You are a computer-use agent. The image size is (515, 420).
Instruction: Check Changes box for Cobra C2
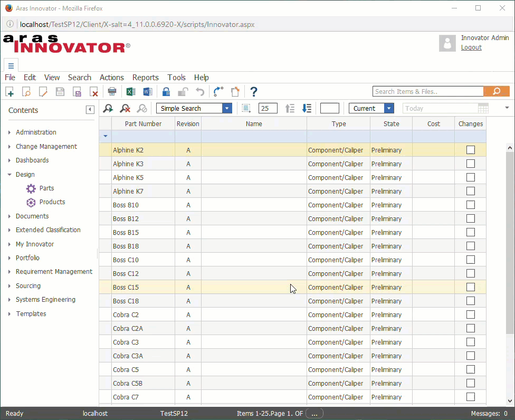(x=471, y=314)
